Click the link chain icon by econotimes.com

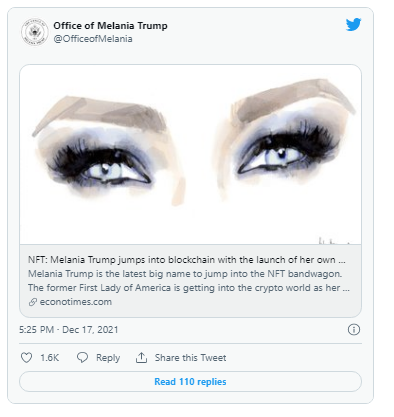click(32, 302)
